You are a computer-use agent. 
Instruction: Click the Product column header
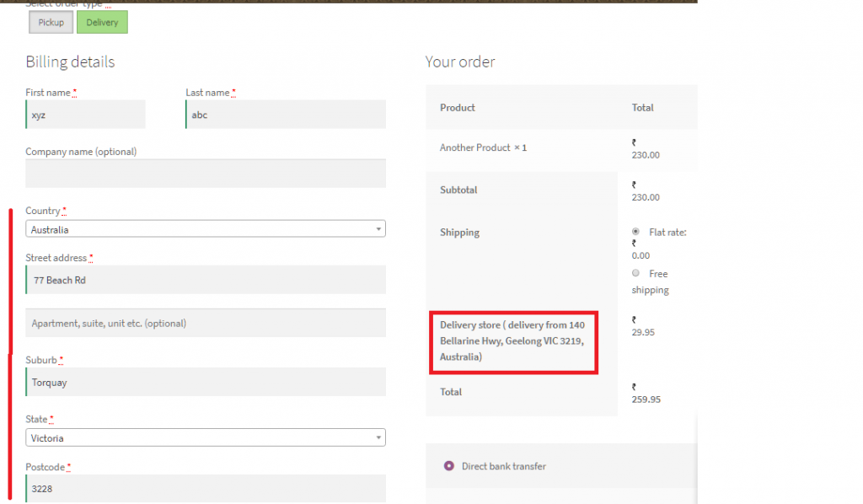458,108
